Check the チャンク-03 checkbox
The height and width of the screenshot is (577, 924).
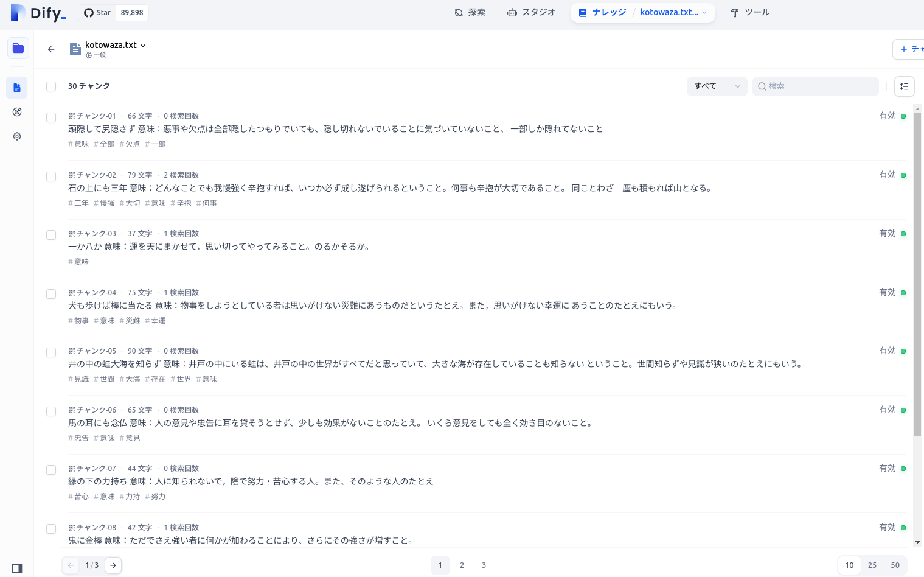pos(51,235)
